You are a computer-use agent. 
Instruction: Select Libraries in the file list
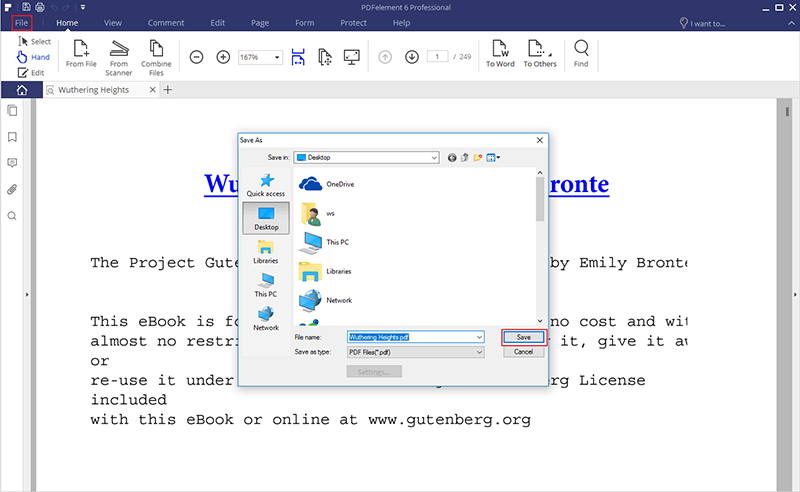[325, 271]
